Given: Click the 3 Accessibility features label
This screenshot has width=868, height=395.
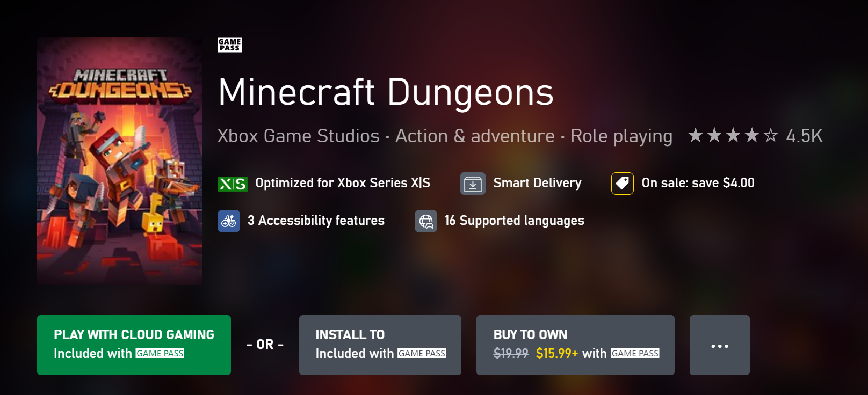Looking at the screenshot, I should click(x=316, y=221).
